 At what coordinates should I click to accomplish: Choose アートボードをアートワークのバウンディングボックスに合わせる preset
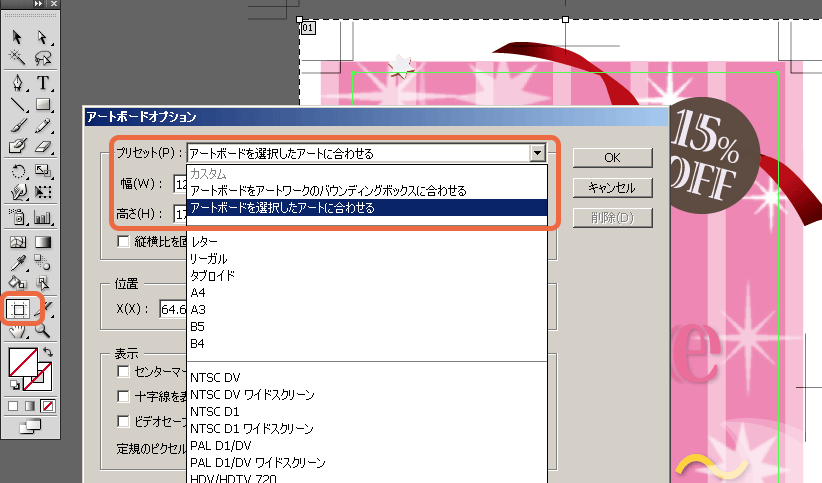pyautogui.click(x=367, y=190)
